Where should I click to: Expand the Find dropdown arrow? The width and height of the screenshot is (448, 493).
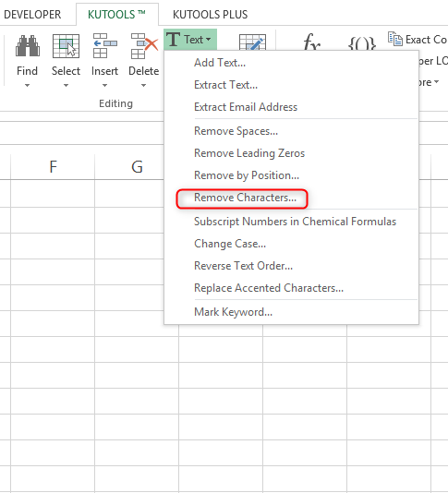[28, 85]
